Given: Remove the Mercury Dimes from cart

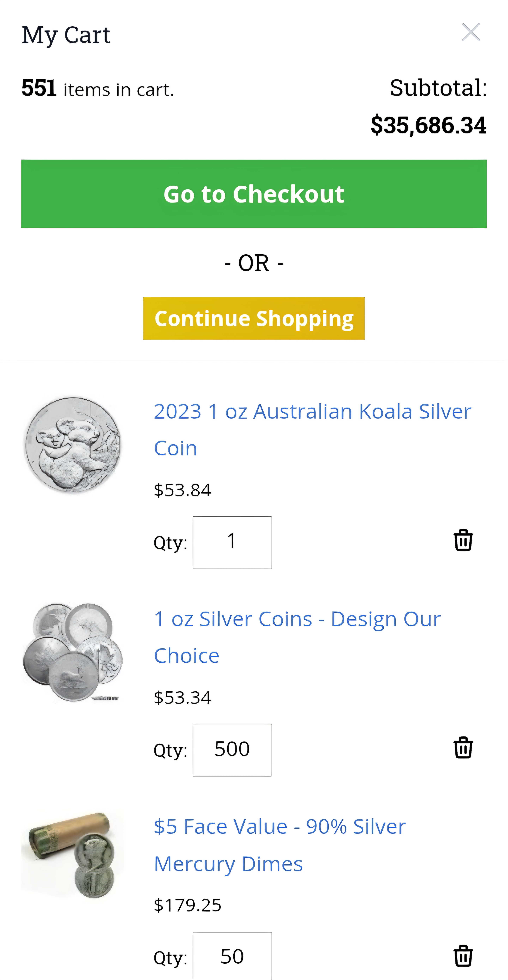Looking at the screenshot, I should (463, 956).
